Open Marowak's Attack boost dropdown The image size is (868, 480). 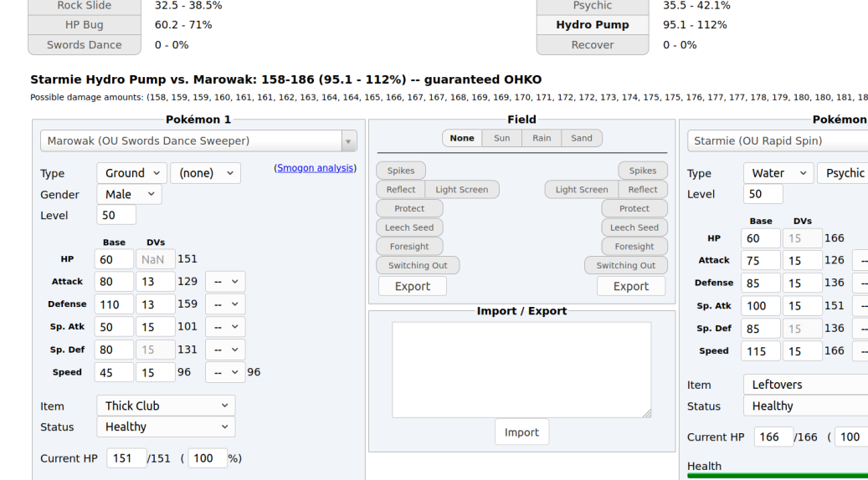[x=225, y=282]
